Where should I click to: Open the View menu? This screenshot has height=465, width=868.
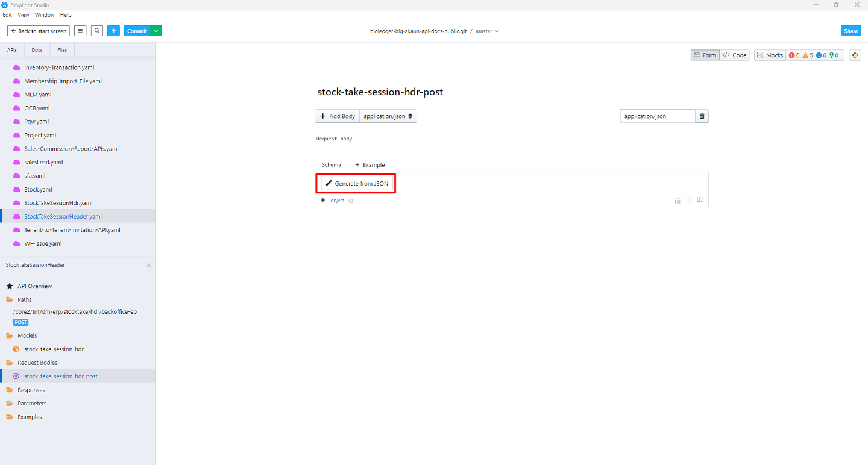(x=24, y=15)
